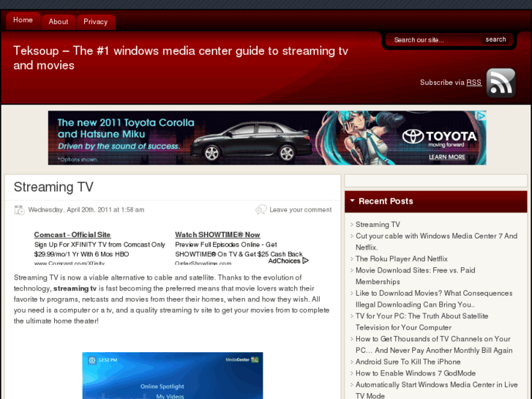Click 'Leave your comment' link
Viewport: 532px width, 399px height.
(301, 210)
